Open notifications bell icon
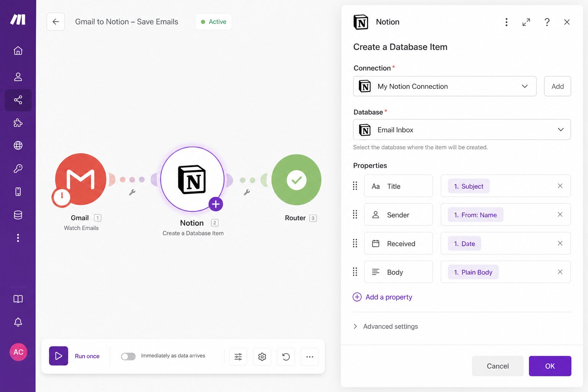This screenshot has width=588, height=392. click(18, 322)
